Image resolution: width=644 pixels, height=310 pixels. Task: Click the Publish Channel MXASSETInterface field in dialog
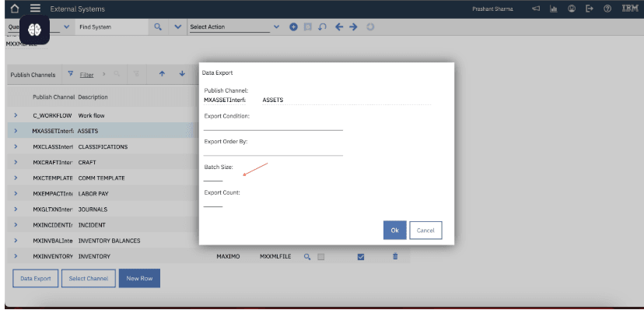[225, 100]
